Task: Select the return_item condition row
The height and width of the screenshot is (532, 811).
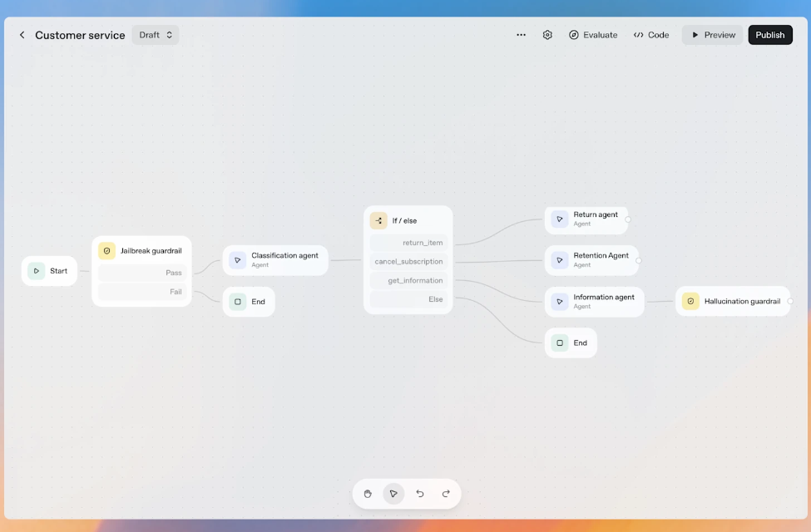Action: (409, 243)
